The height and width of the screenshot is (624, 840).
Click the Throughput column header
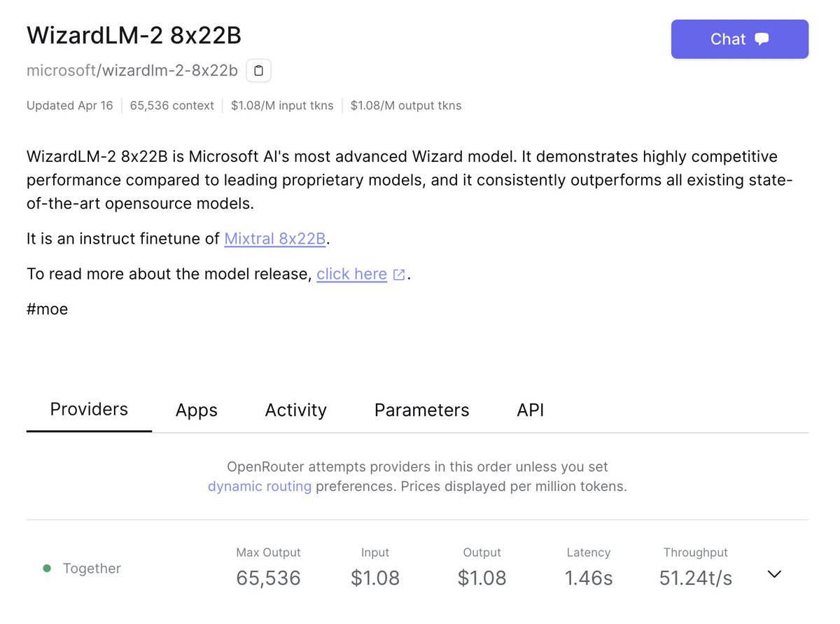coord(696,553)
